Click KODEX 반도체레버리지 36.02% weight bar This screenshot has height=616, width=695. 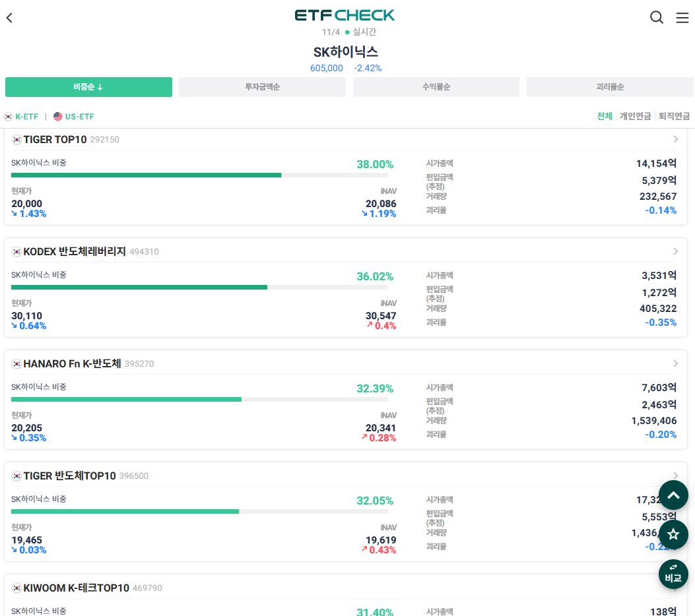(199, 287)
